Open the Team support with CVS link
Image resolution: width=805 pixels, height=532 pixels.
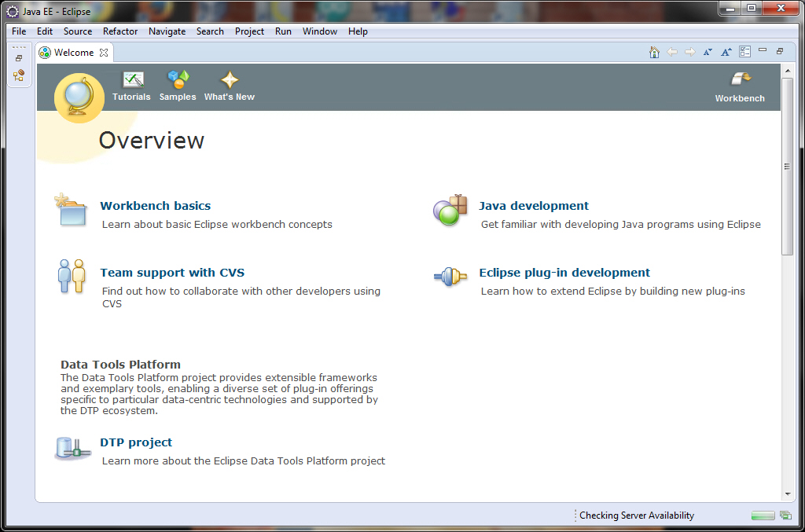pyautogui.click(x=172, y=273)
